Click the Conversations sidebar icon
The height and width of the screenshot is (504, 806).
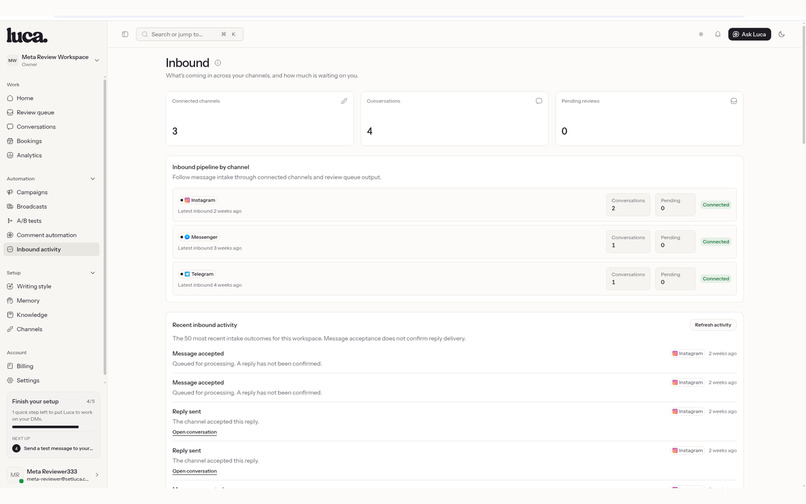coord(10,127)
